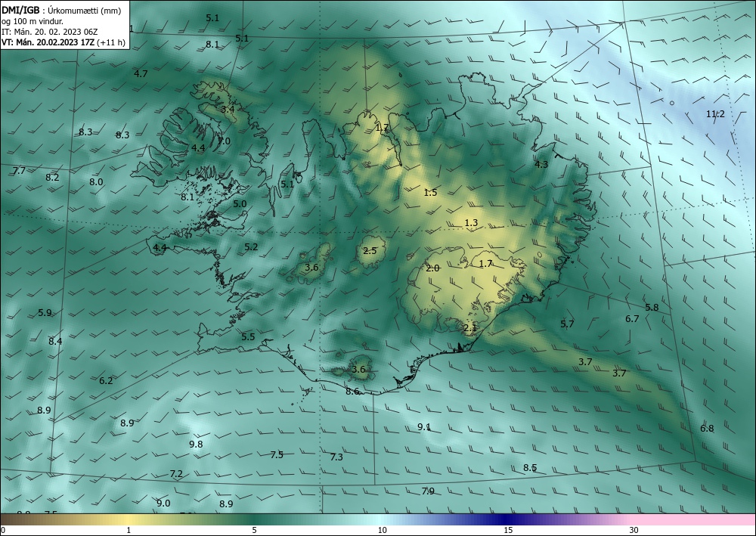Click the color scale tick label 0

[x=3, y=530]
